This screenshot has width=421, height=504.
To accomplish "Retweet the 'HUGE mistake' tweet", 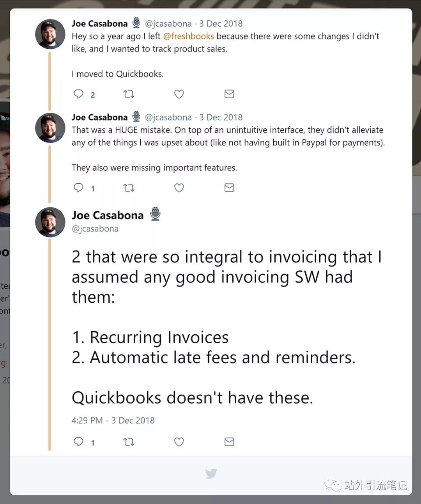I will [129, 188].
